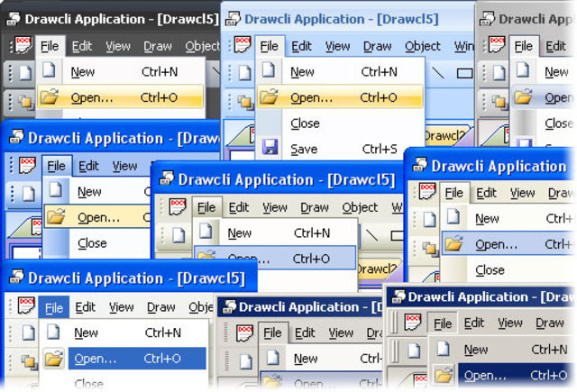Open File menu in the black-themed top-left window
Image resolution: width=577 pixels, height=392 pixels.
tap(50, 46)
